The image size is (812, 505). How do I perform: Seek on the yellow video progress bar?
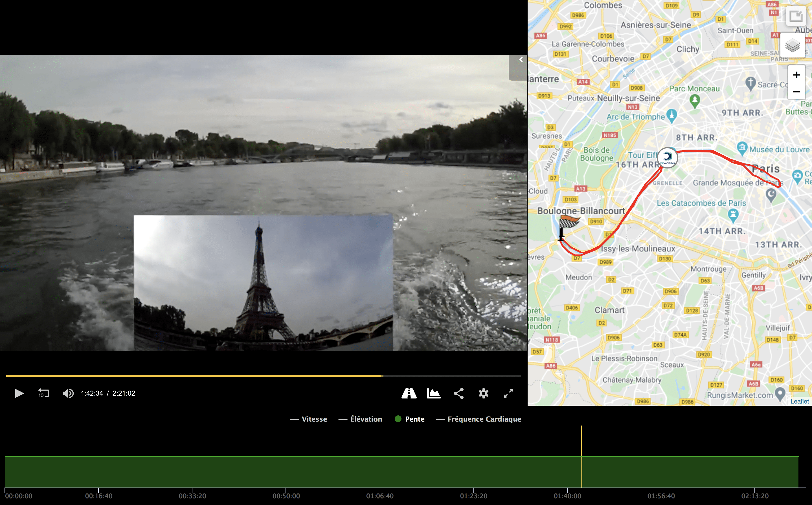click(x=194, y=376)
